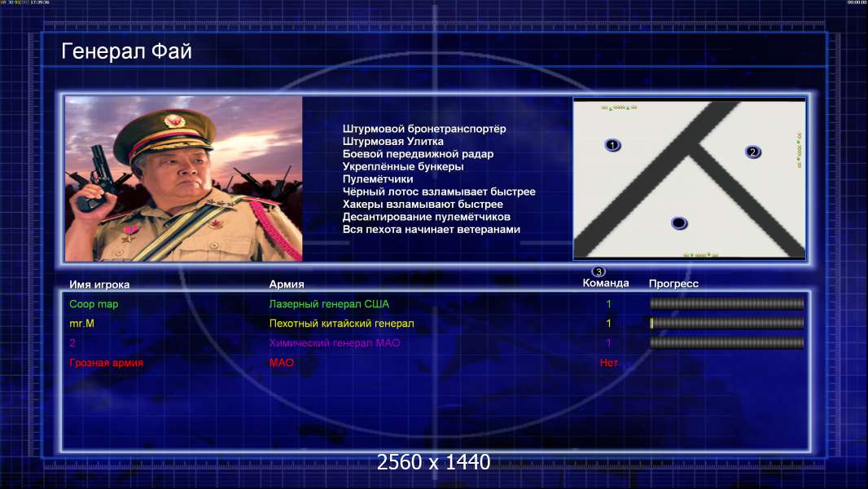
Task: Click 'Пехотный китайский генерал' army entry
Action: [x=341, y=324]
